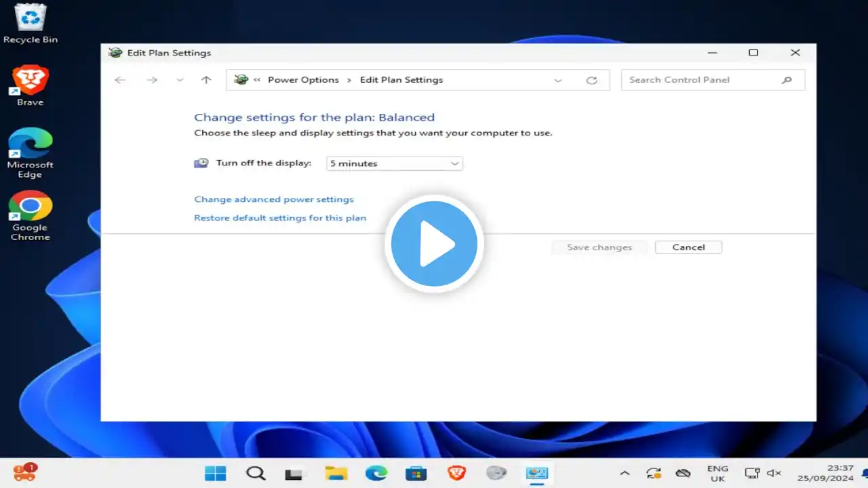Open the Google Chrome desktop shortcut
868x488 pixels.
(31, 216)
